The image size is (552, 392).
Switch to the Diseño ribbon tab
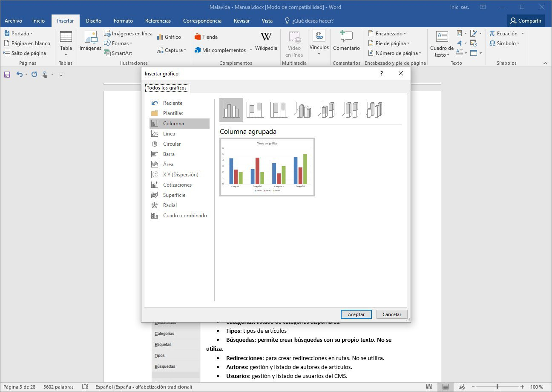93,21
